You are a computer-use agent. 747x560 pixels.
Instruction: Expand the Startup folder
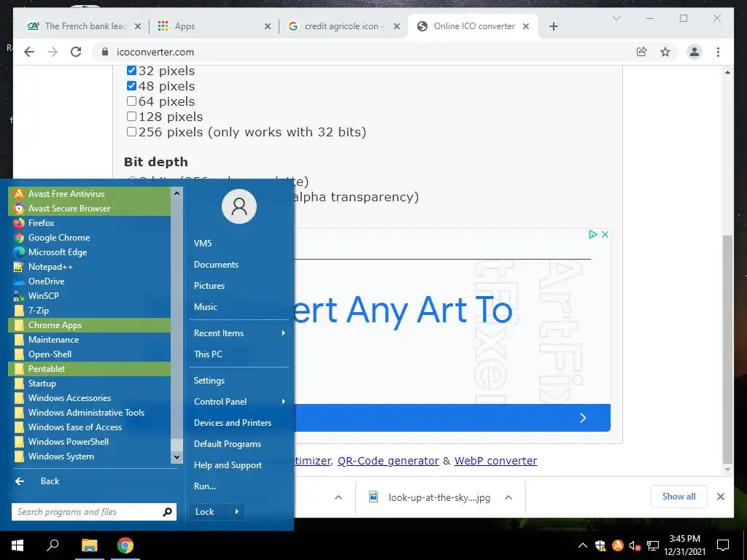pos(89,384)
